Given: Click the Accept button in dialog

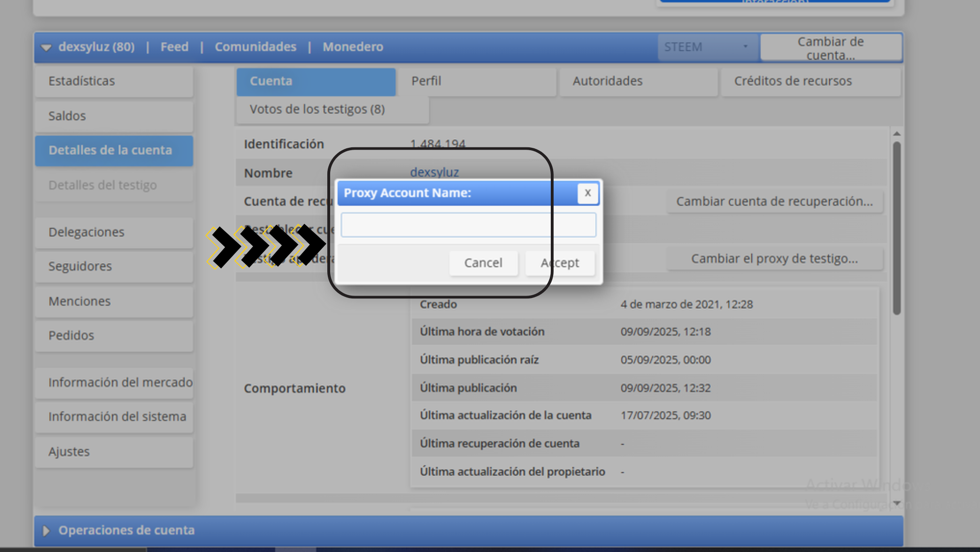Looking at the screenshot, I should coord(560,263).
